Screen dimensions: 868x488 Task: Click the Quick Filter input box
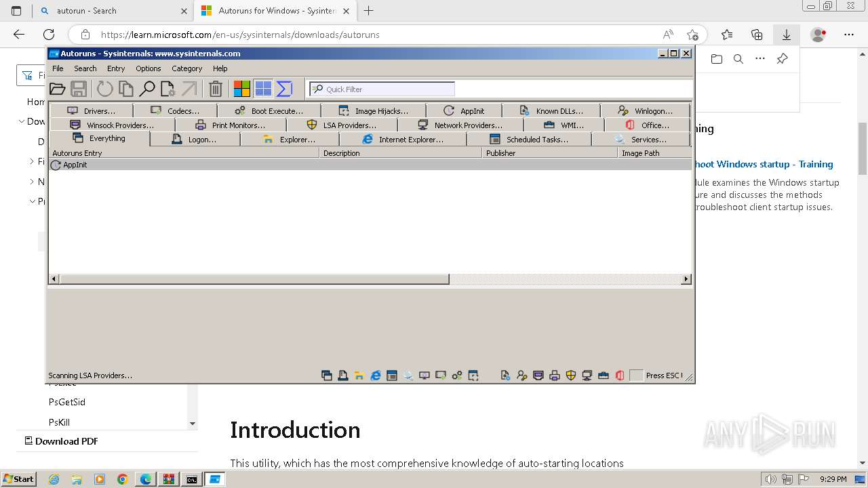pyautogui.click(x=382, y=89)
